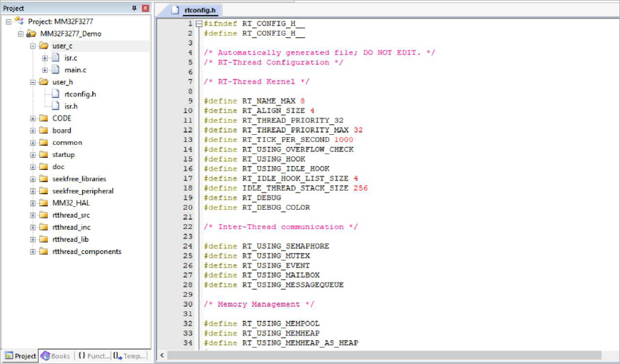Click the rtthread_lib folder icon
The width and height of the screenshot is (620, 364).
(x=44, y=239)
